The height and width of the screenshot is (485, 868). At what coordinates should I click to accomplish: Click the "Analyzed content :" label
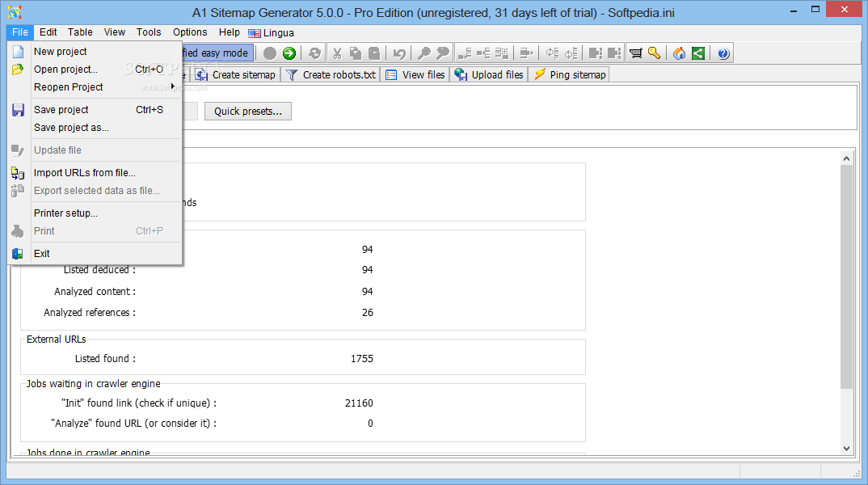tap(95, 292)
